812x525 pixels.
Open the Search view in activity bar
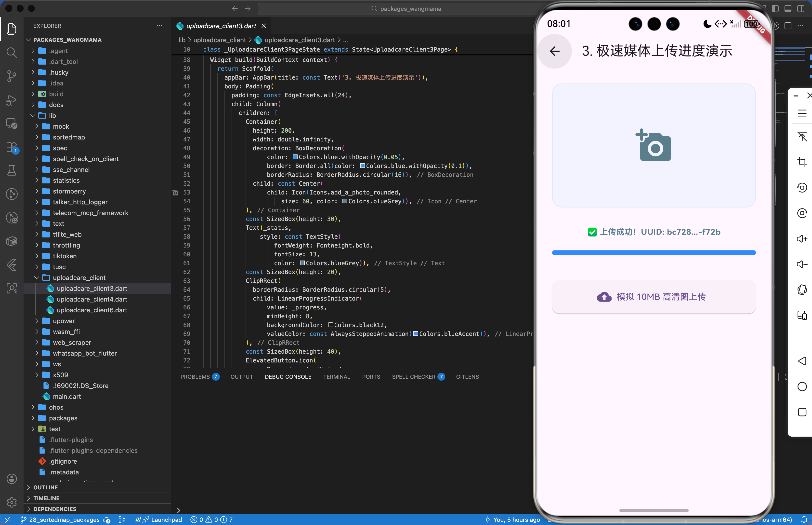coord(12,52)
